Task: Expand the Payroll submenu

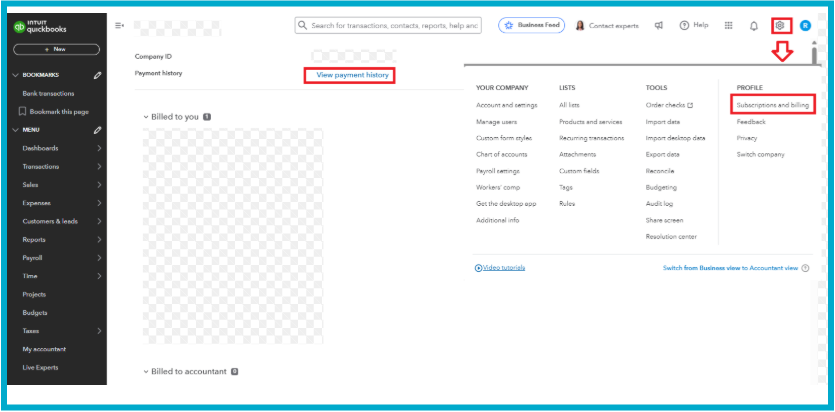Action: pos(99,258)
